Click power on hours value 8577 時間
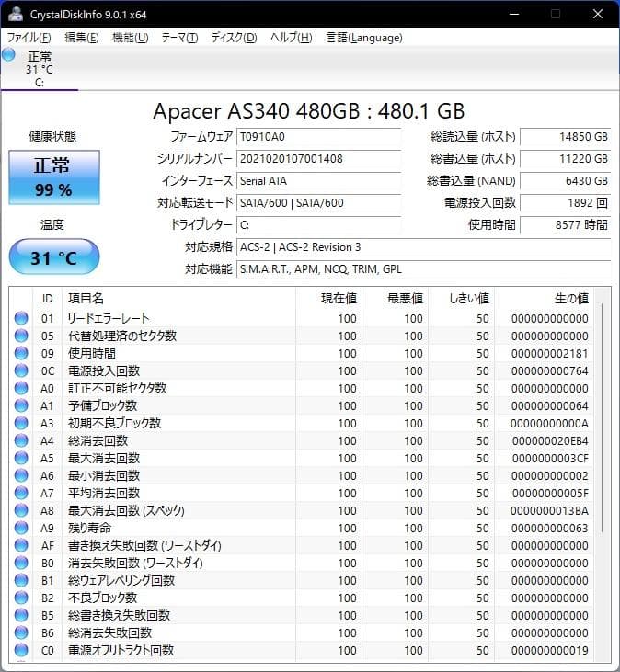The image size is (620, 672). [x=565, y=225]
